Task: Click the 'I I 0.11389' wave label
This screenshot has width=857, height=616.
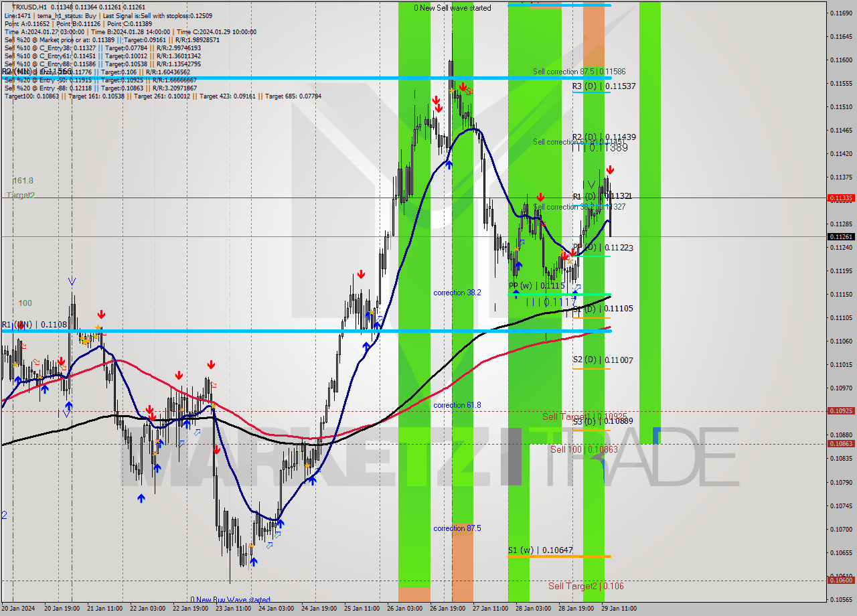Action: coord(600,147)
